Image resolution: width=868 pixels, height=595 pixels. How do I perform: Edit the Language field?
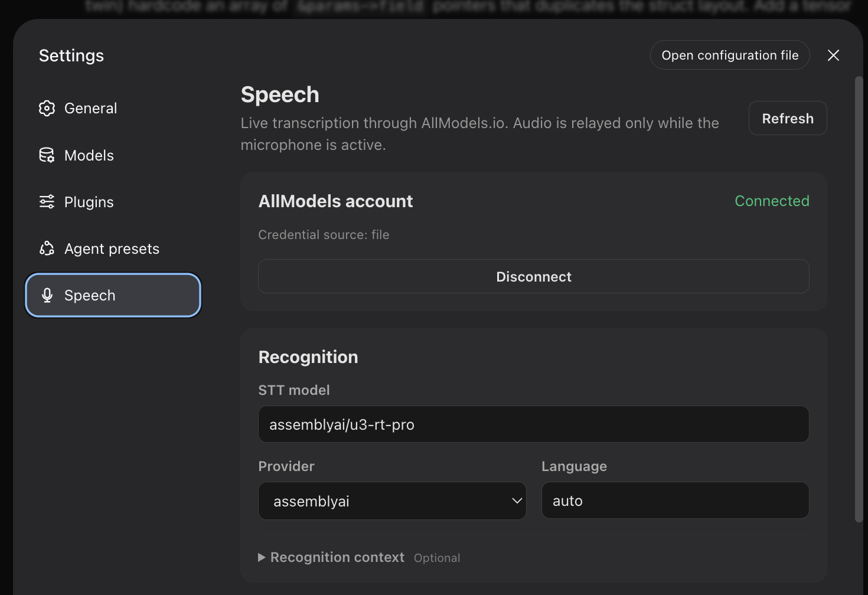pos(676,501)
